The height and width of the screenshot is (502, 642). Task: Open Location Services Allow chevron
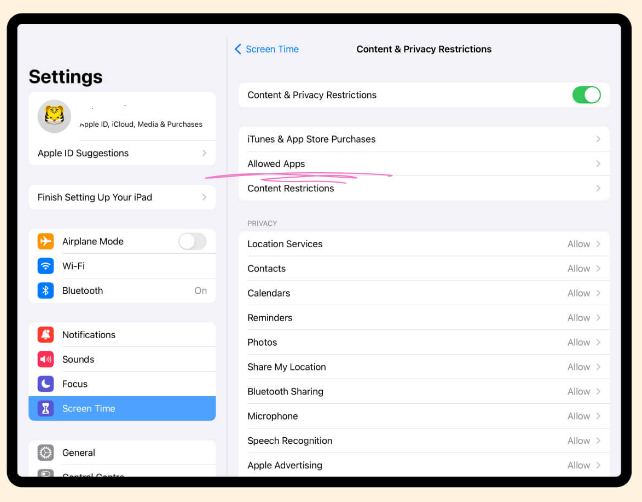[x=598, y=244]
